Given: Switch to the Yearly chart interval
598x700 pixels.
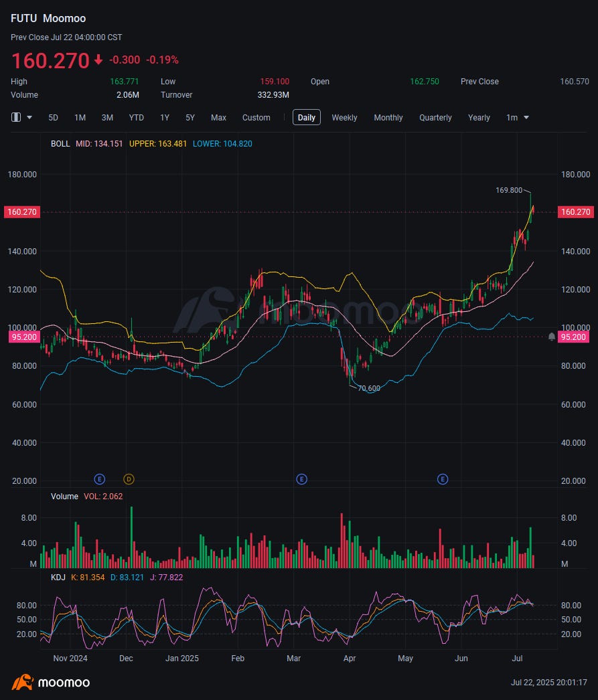Looking at the screenshot, I should [x=479, y=117].
